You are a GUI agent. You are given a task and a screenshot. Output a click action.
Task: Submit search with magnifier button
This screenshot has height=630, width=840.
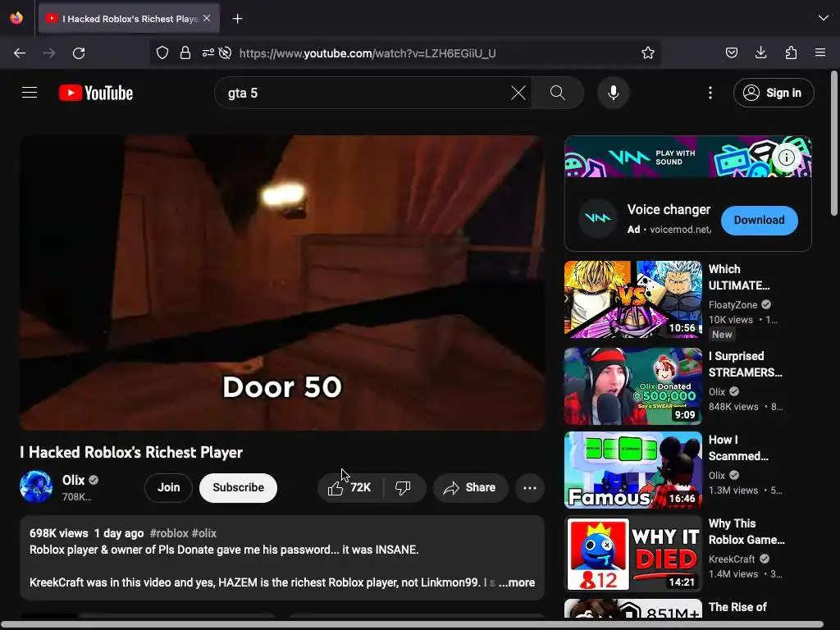coord(558,93)
